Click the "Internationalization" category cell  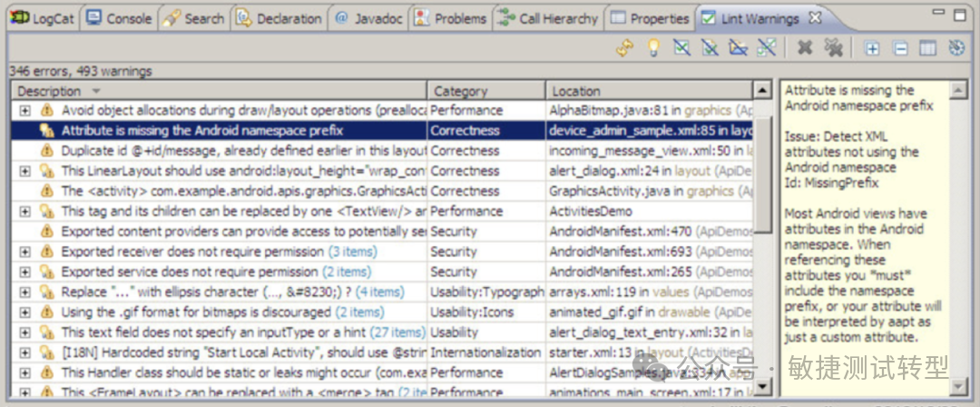point(485,352)
